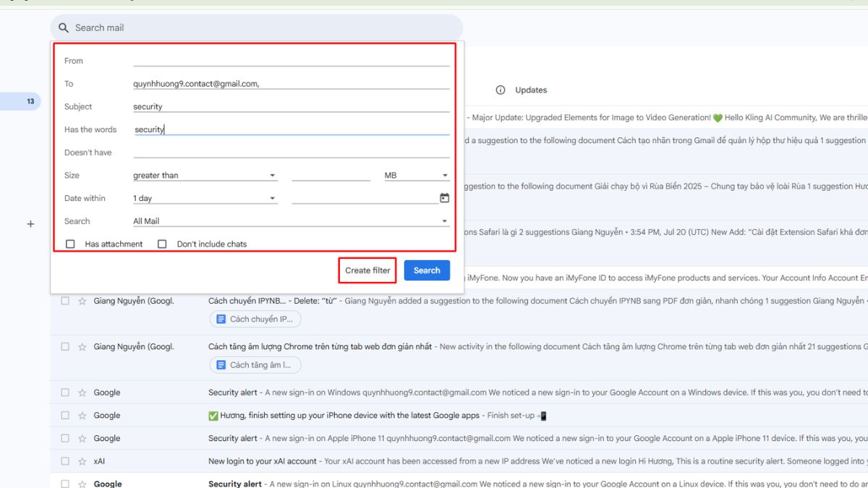Select checkbox for Windows Security alert email
Screen dimensions: 868x488
(x=65, y=393)
